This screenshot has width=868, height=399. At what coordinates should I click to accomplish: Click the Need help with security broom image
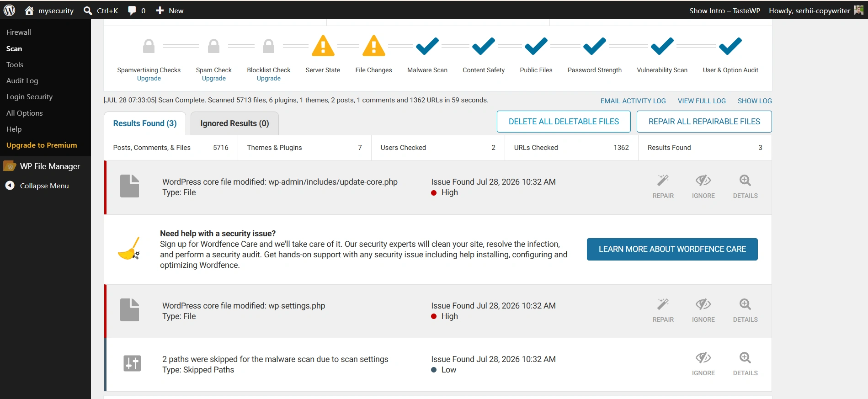click(x=129, y=249)
